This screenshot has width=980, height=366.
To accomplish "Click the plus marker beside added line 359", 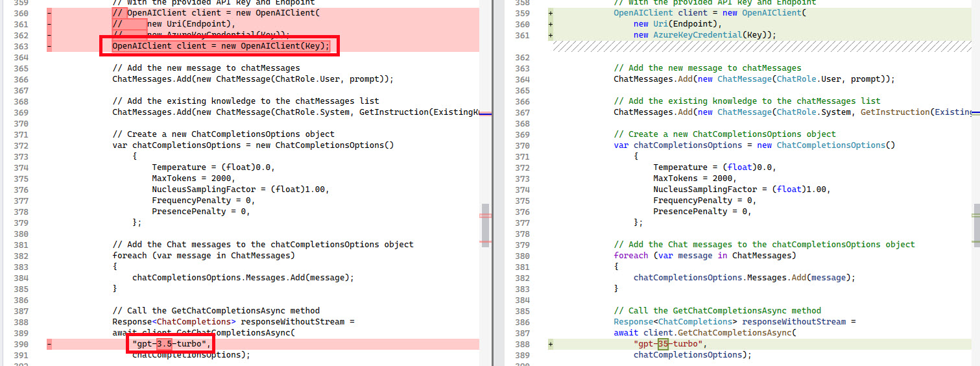I will pyautogui.click(x=551, y=13).
